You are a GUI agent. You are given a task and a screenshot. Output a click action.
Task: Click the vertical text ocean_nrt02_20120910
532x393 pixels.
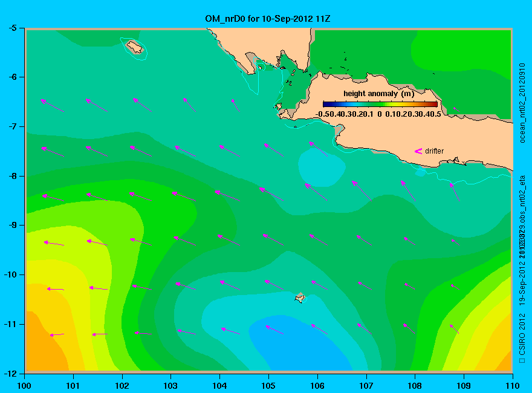coord(522,103)
